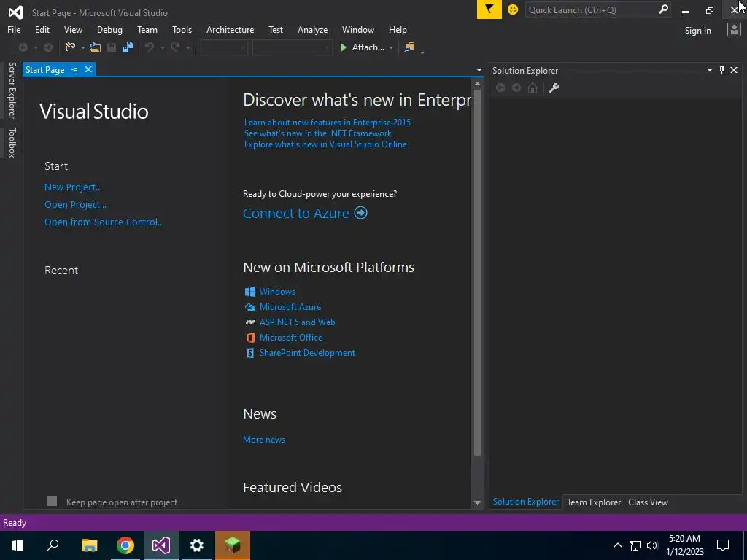Click the Save All toolbar icon
The width and height of the screenshot is (747, 560).
pyautogui.click(x=127, y=47)
